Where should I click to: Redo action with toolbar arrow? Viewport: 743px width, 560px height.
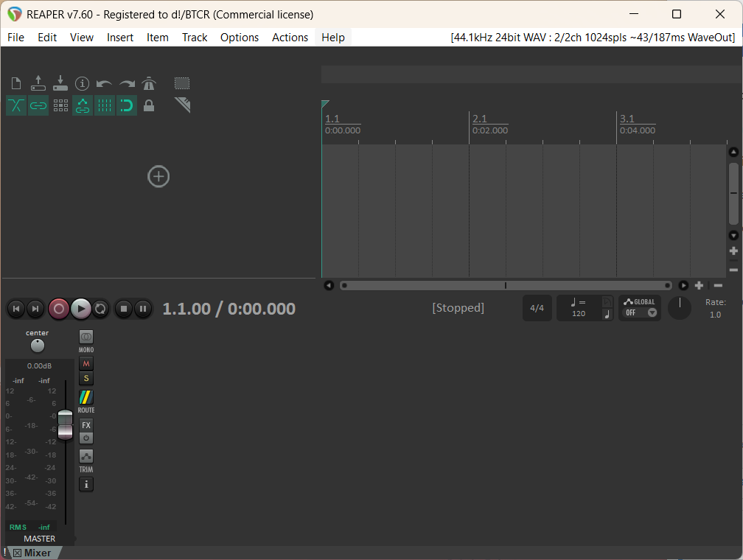127,84
